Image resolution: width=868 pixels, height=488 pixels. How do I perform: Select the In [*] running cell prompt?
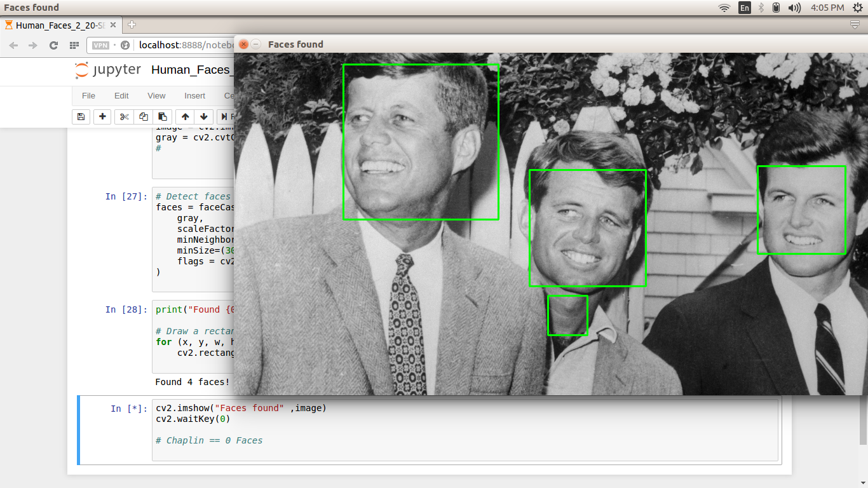tap(128, 408)
